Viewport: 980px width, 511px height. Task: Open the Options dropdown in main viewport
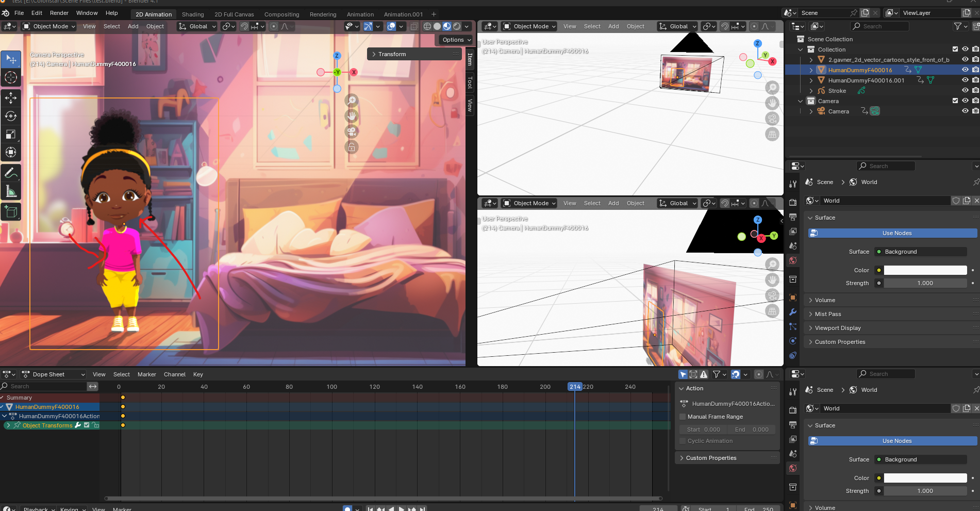click(456, 40)
